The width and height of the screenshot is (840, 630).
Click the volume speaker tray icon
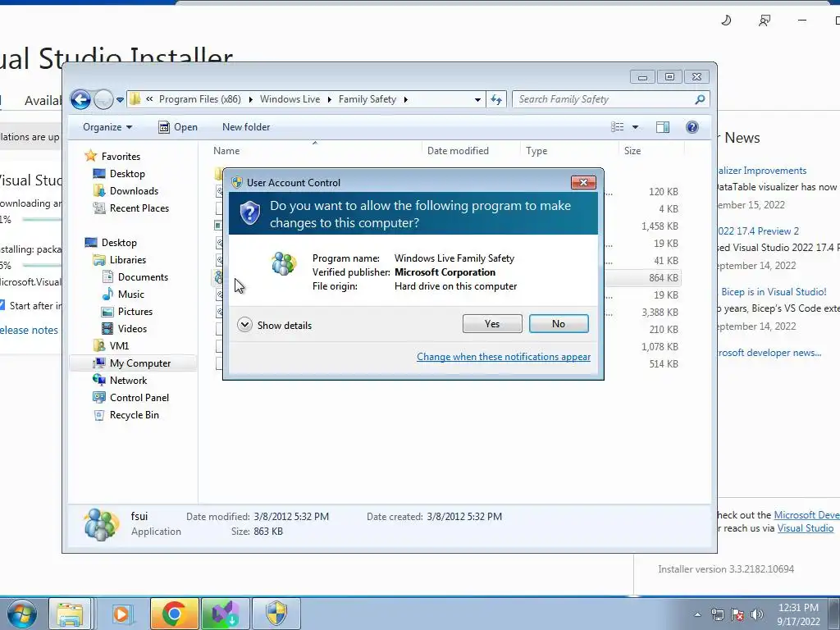(757, 615)
